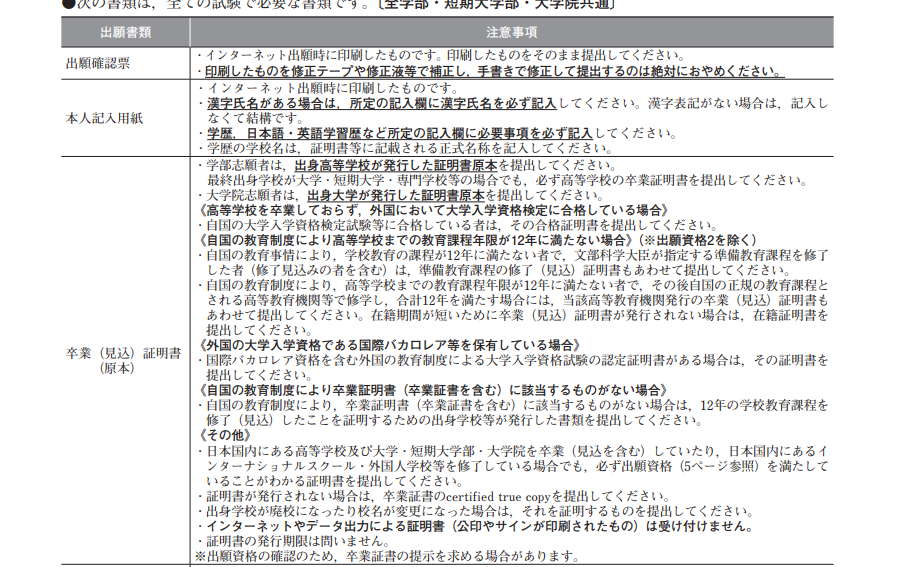
Task: Click line 証明書の発行期限は問いません
Action: [294, 541]
